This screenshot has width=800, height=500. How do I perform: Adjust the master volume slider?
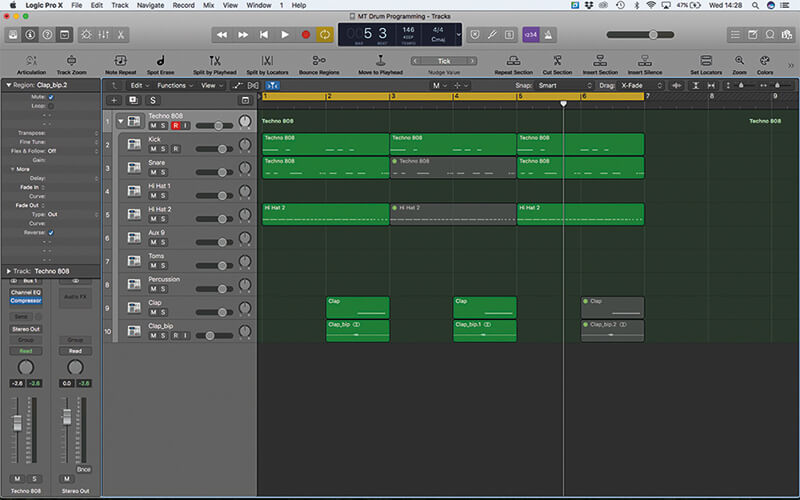[653, 35]
